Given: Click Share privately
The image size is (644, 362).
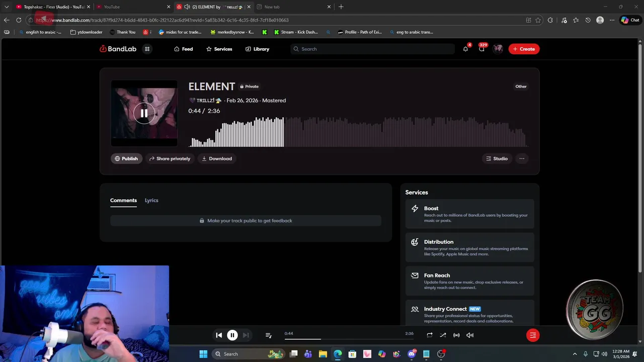Looking at the screenshot, I should (x=170, y=158).
